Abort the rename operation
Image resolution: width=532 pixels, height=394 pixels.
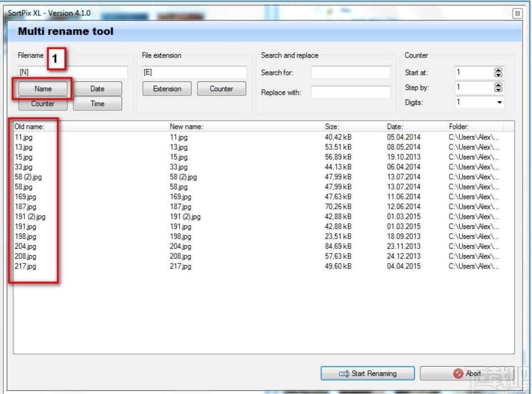click(467, 373)
